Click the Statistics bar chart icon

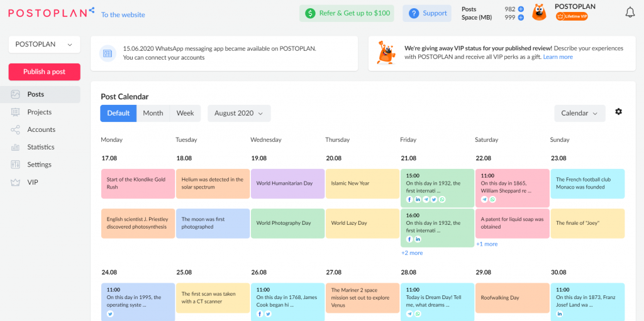[15, 147]
